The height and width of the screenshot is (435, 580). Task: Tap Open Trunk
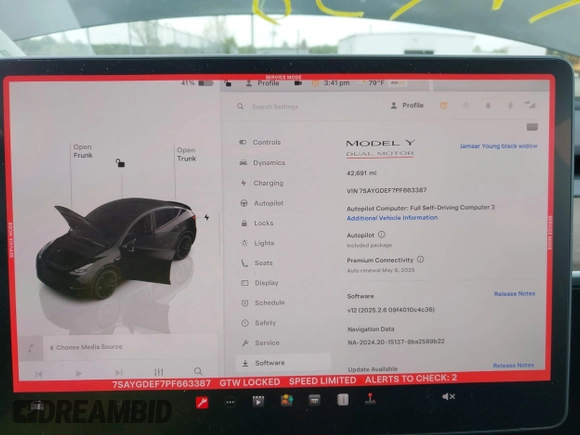point(186,154)
